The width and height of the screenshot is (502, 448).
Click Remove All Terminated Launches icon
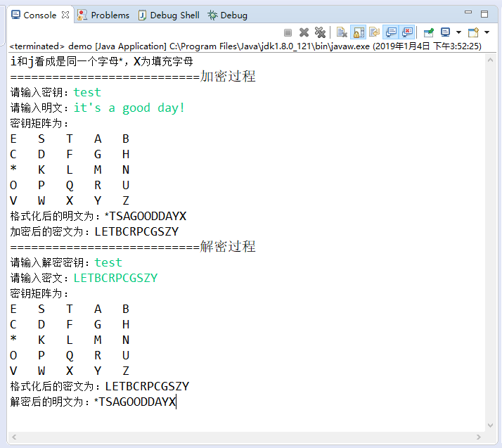[320, 32]
